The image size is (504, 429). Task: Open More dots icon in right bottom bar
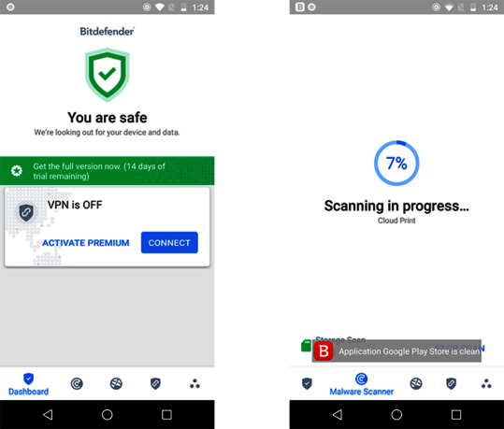[486, 384]
